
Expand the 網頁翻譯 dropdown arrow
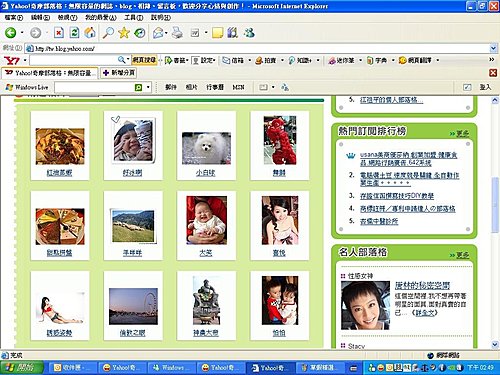tap(438, 60)
